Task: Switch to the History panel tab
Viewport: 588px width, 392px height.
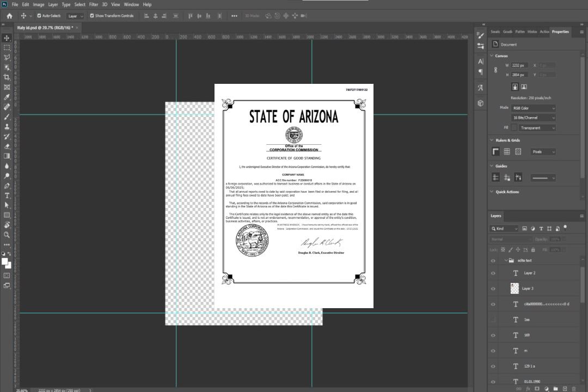Action: [x=532, y=32]
